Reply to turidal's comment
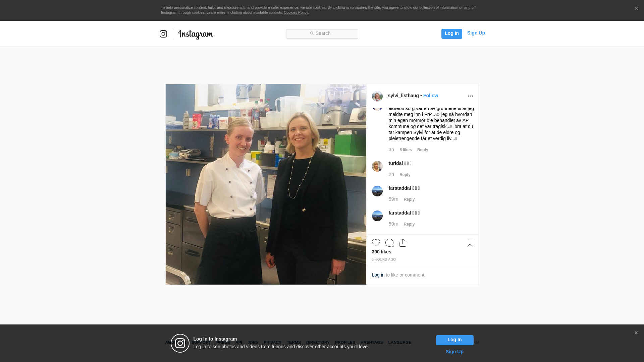 click(405, 175)
